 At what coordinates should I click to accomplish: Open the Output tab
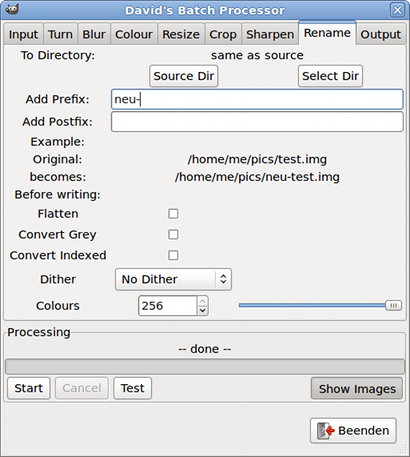click(x=381, y=34)
